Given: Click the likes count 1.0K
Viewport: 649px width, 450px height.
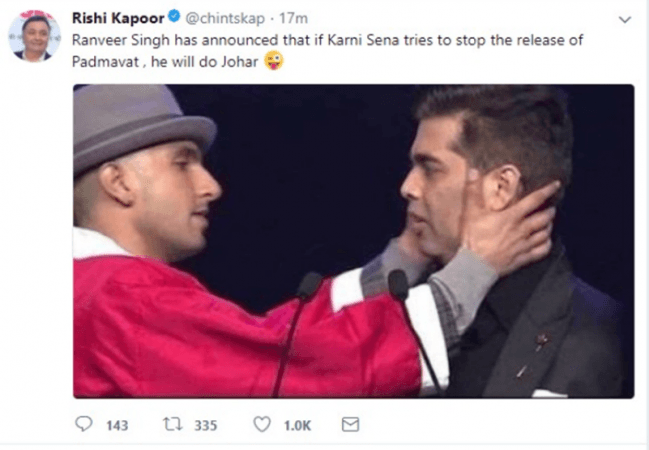Looking at the screenshot, I should (x=297, y=425).
